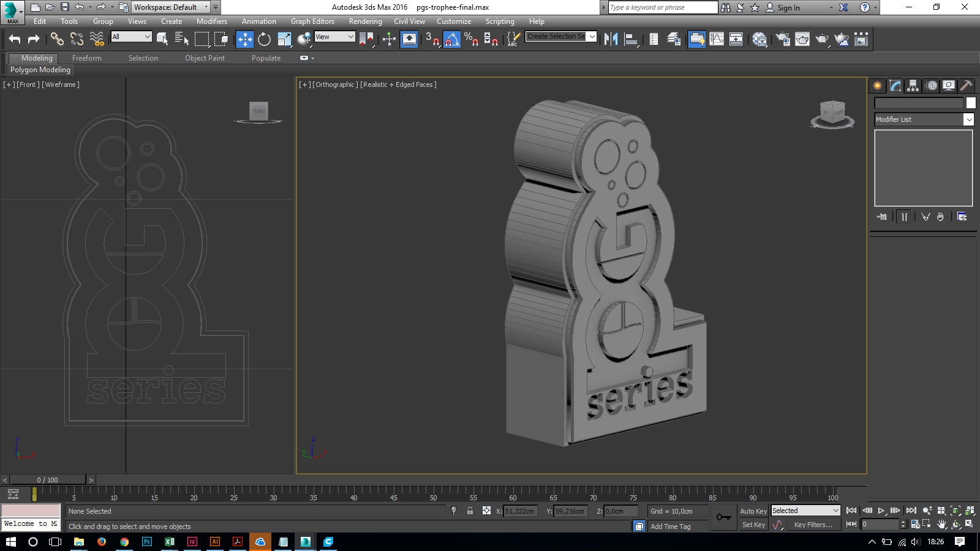The height and width of the screenshot is (551, 980).
Task: Open the Schematic View
Action: tap(736, 39)
